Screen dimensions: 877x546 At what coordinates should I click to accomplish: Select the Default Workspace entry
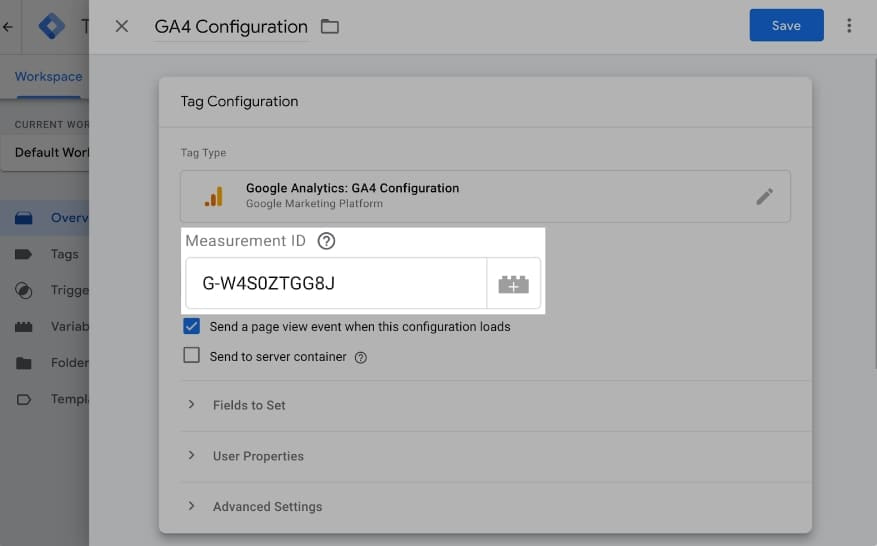(45, 153)
